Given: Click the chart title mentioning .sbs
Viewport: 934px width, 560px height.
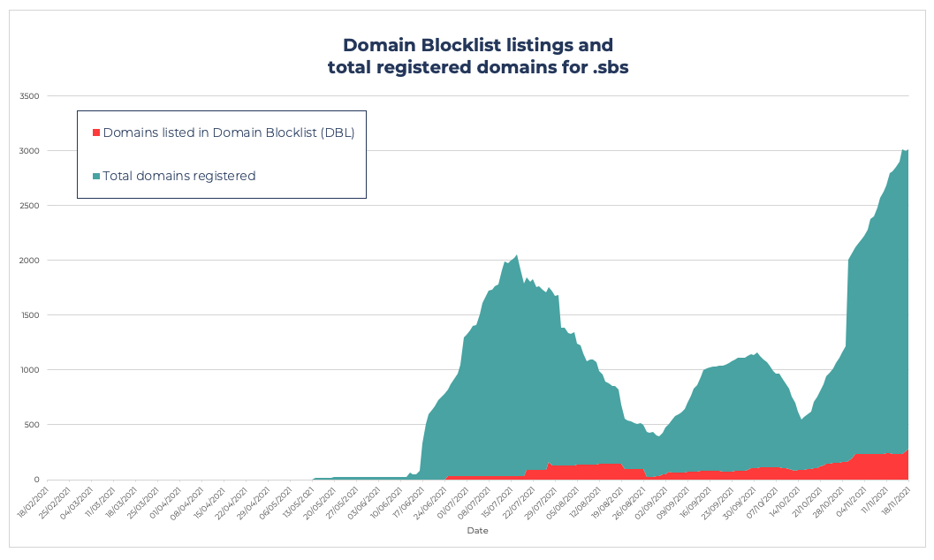Looking at the screenshot, I should [x=477, y=56].
